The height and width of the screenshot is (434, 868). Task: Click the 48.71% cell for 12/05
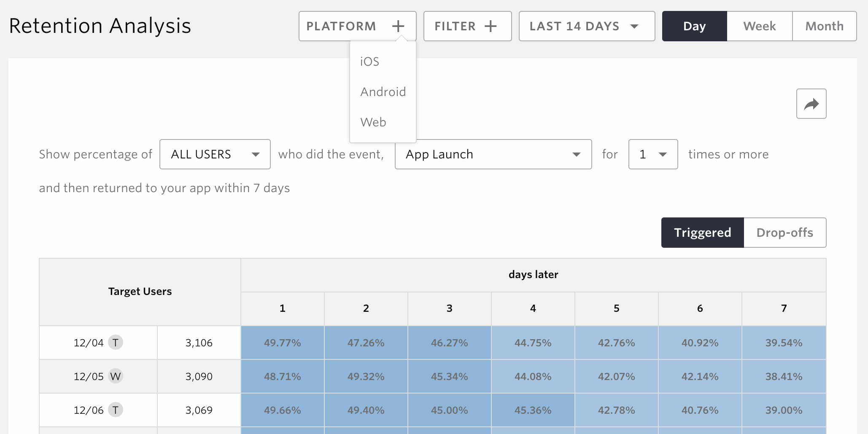click(x=283, y=376)
